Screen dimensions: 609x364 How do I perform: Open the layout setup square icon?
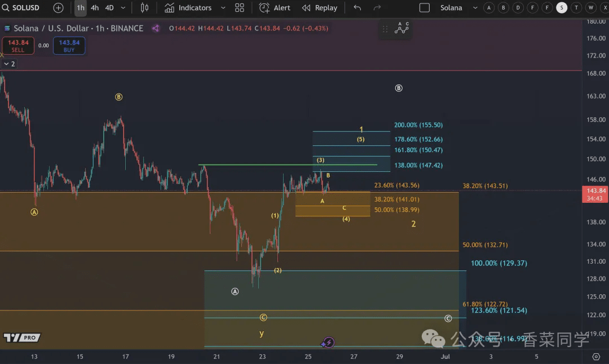(x=425, y=8)
